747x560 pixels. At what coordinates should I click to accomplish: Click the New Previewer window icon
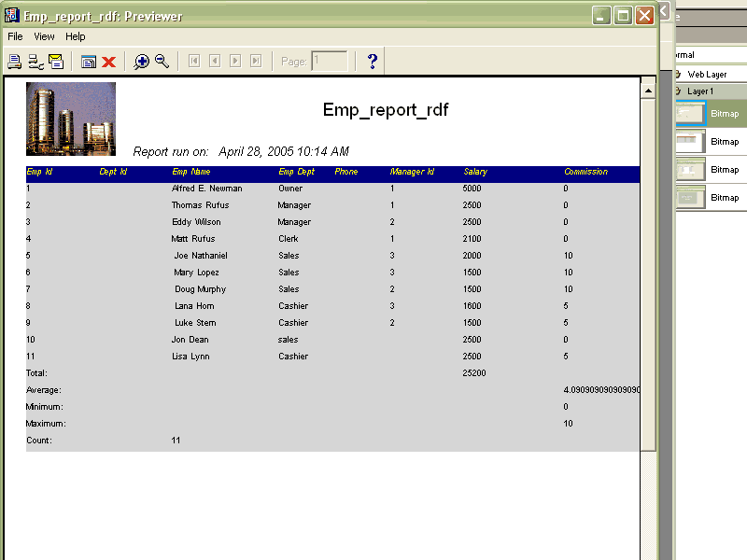pyautogui.click(x=89, y=62)
